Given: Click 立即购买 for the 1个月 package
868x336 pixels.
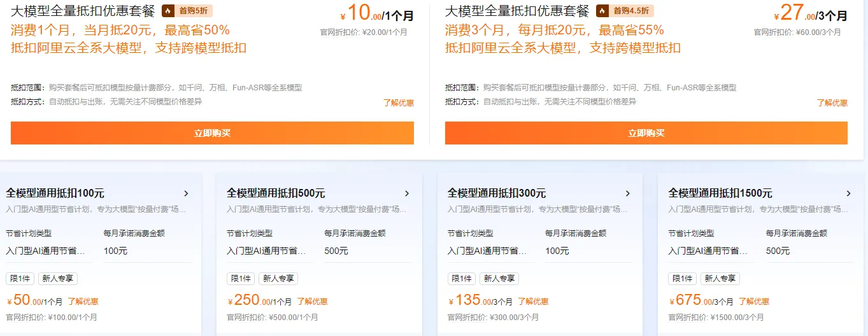Looking at the screenshot, I should click(x=212, y=133).
